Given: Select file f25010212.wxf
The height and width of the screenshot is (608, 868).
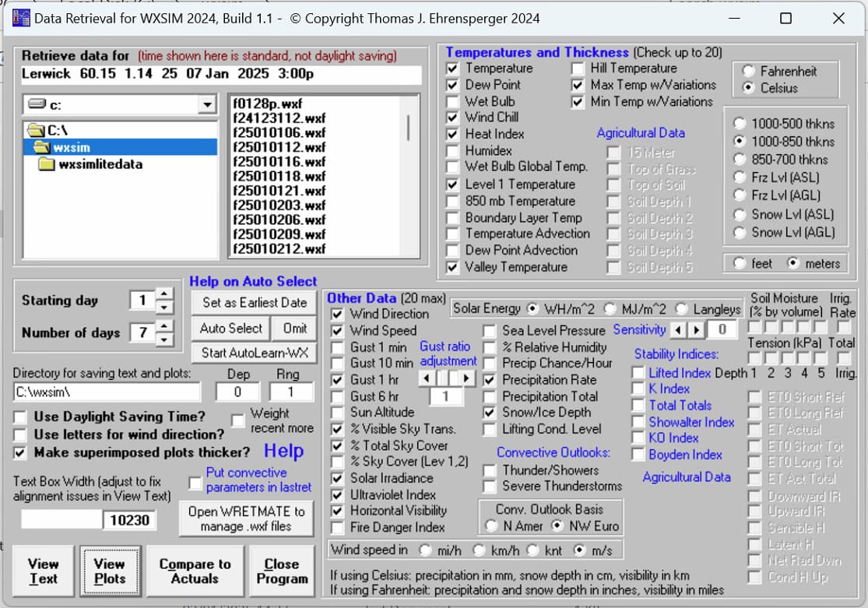Looking at the screenshot, I should coord(279,248).
